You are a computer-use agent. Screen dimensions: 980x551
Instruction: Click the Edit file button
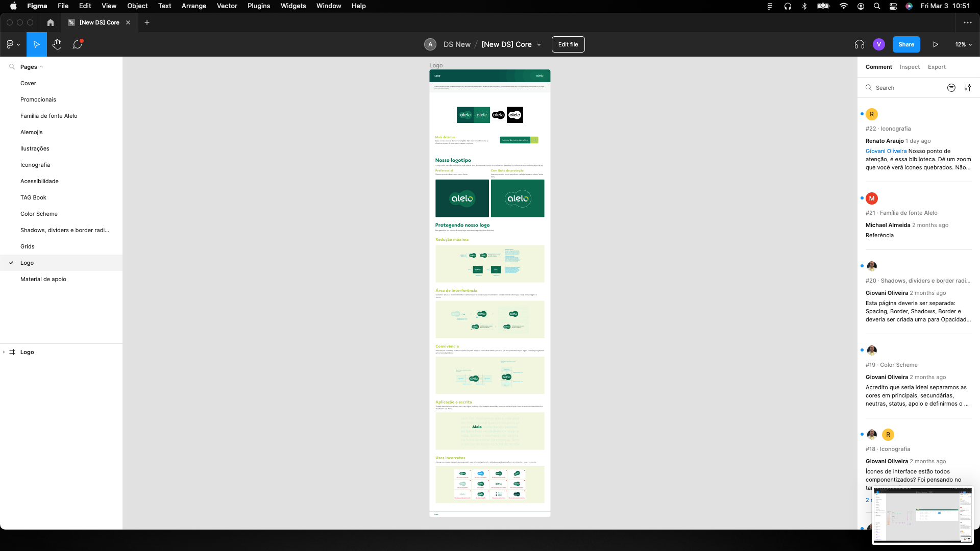pos(568,44)
